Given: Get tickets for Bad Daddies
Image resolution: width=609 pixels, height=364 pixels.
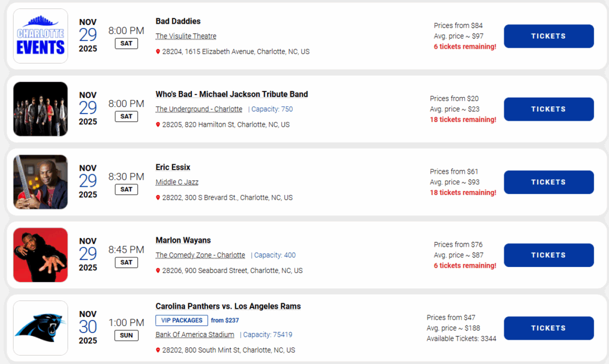Looking at the screenshot, I should pyautogui.click(x=548, y=36).
